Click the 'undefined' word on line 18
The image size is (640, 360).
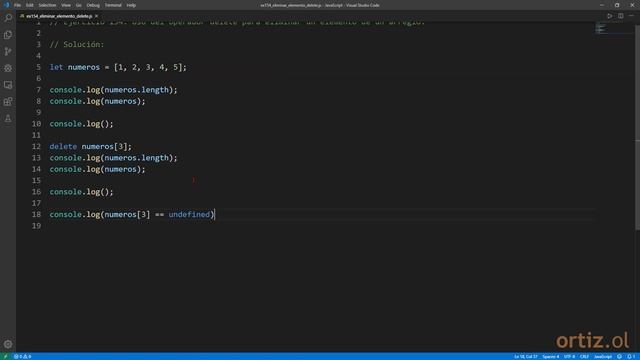(x=189, y=214)
